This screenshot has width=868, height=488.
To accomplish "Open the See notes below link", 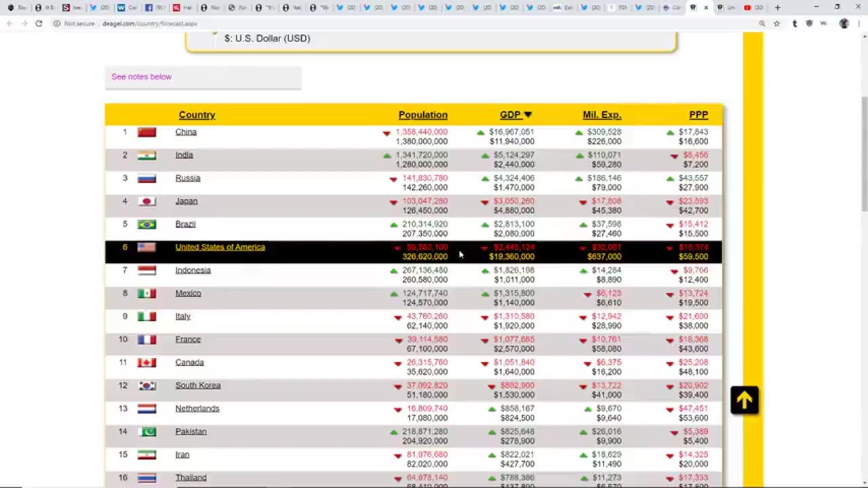I will pyautogui.click(x=141, y=77).
